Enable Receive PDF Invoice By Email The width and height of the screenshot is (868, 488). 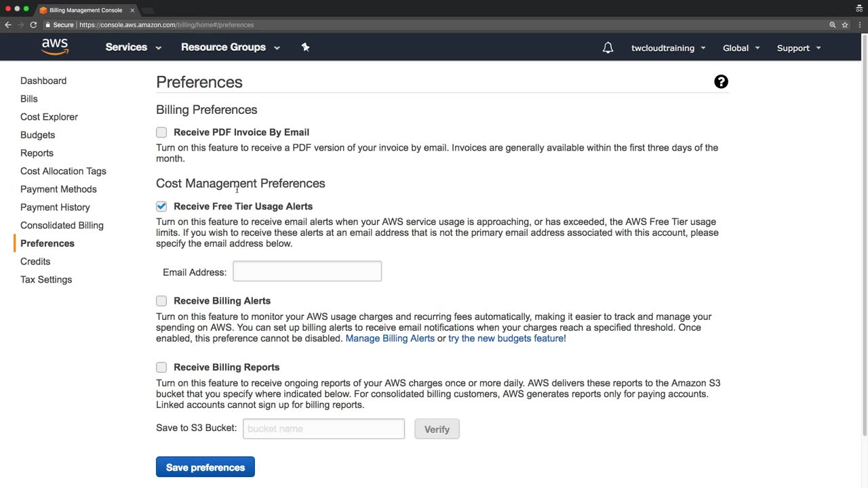tap(161, 132)
